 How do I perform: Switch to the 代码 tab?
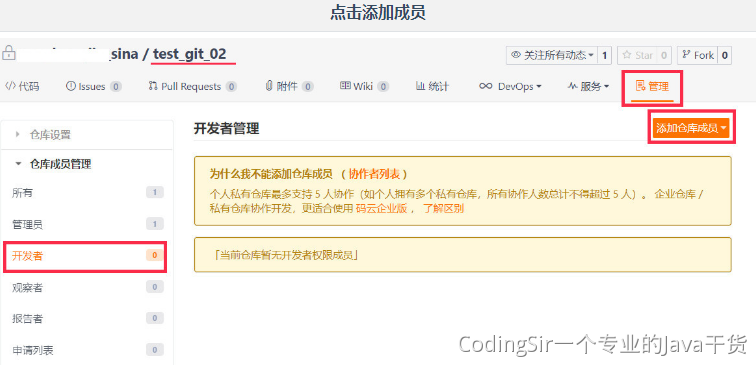(22, 86)
